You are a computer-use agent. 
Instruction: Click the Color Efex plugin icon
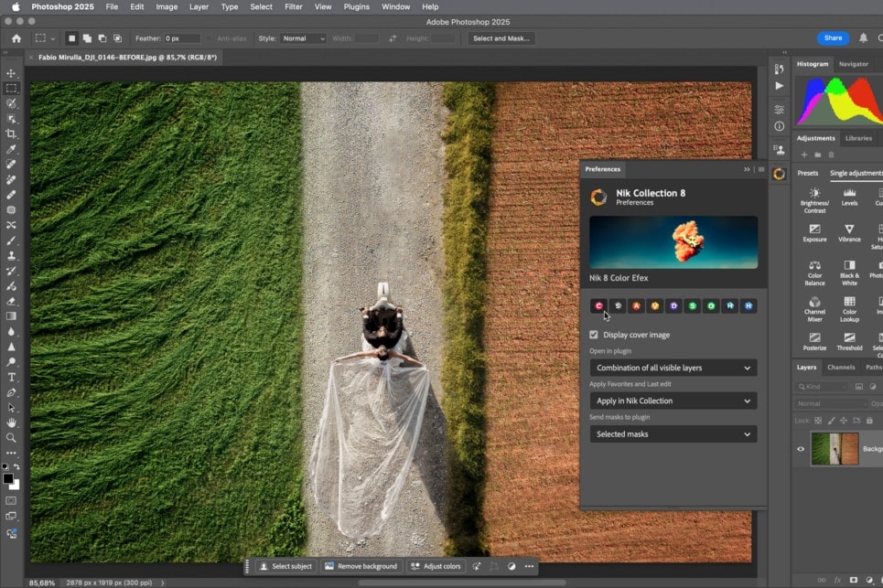pyautogui.click(x=598, y=305)
